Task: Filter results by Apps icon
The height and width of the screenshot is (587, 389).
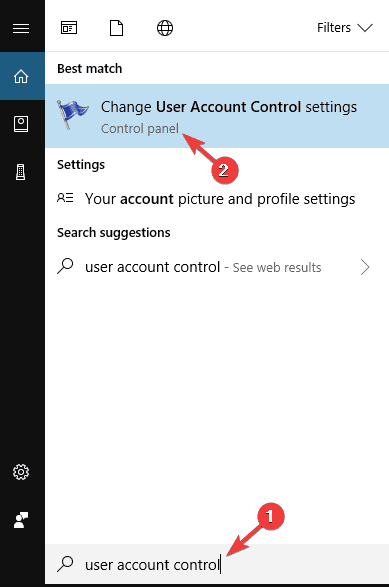Action: pyautogui.click(x=69, y=28)
